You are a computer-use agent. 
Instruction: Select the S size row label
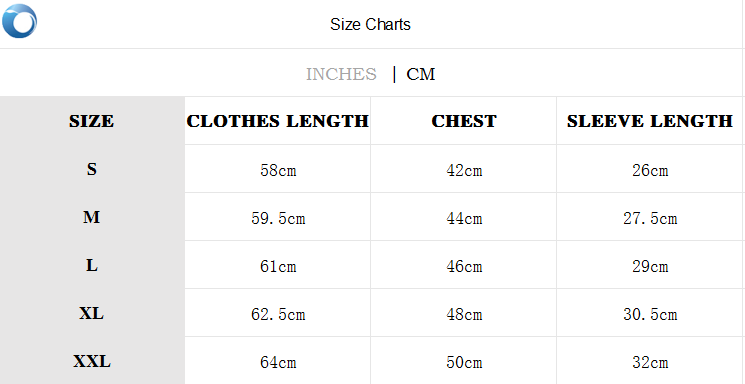92,169
